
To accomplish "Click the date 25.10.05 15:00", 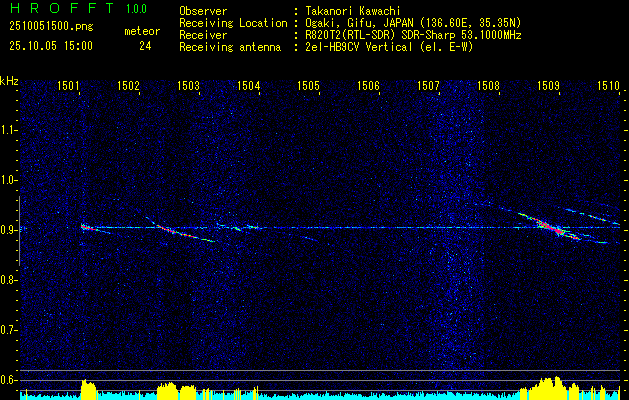I will coord(51,46).
